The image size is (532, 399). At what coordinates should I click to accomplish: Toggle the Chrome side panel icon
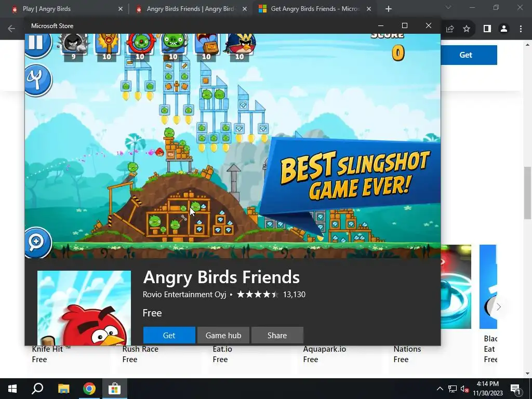click(487, 29)
